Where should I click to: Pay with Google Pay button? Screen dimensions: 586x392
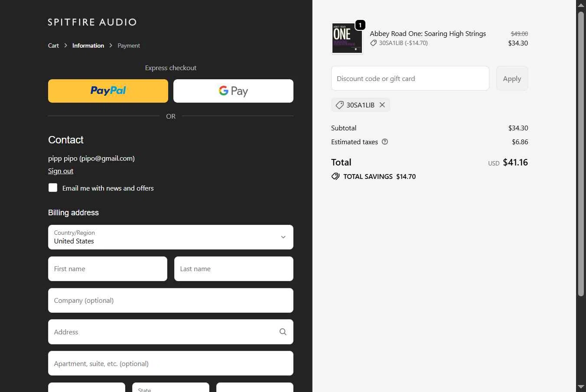point(233,91)
